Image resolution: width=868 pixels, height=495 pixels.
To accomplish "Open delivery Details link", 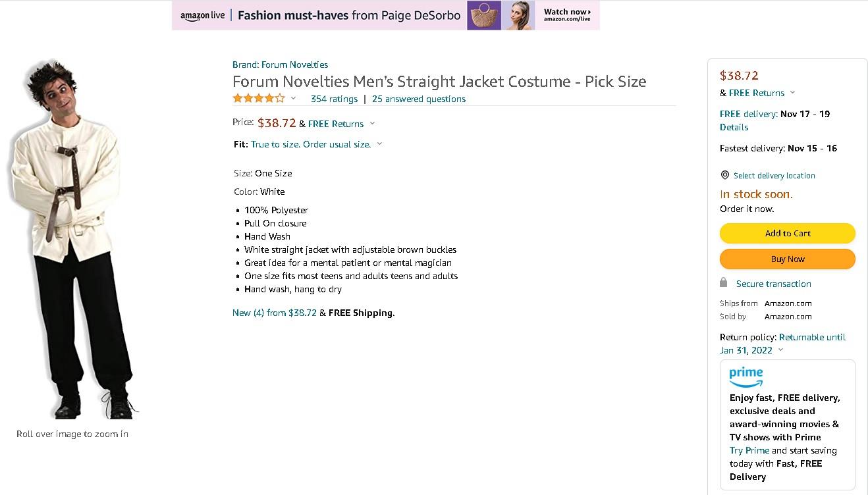I will pyautogui.click(x=734, y=127).
